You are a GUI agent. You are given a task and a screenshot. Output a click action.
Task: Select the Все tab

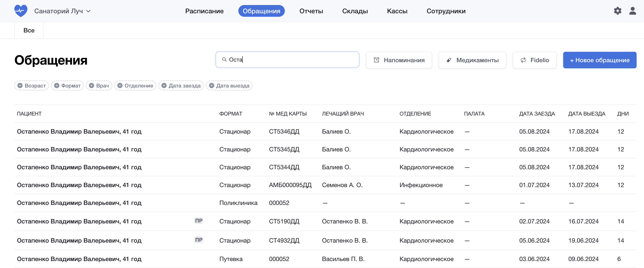pyautogui.click(x=29, y=30)
